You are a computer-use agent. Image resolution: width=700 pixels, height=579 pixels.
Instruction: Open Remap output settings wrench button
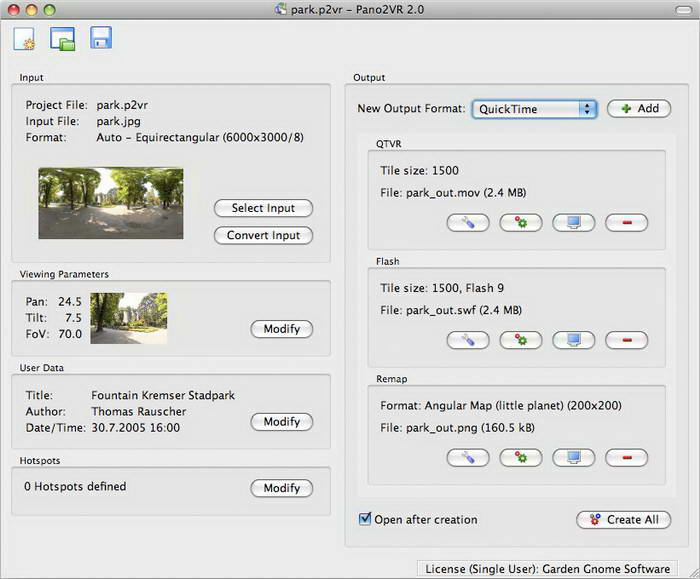[x=467, y=458]
